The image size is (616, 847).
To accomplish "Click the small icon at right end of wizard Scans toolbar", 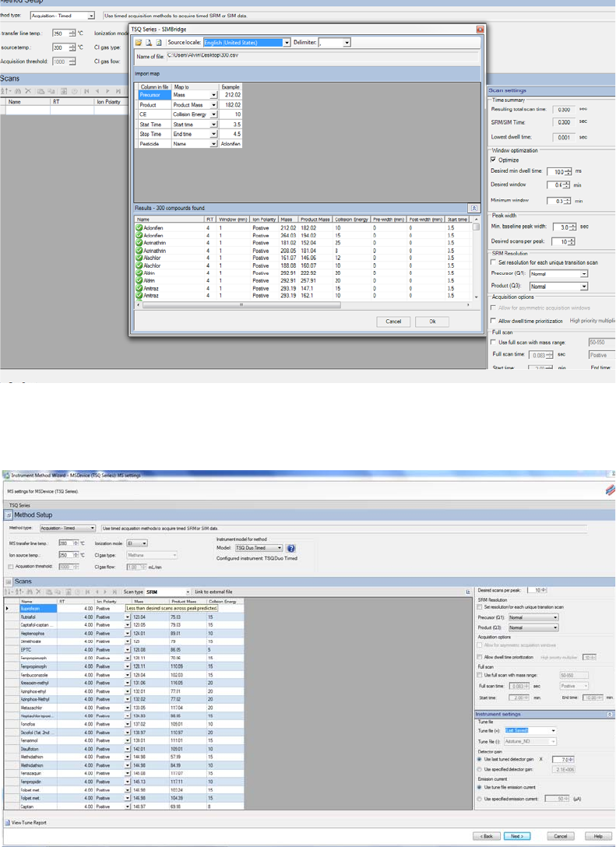I will [x=468, y=592].
